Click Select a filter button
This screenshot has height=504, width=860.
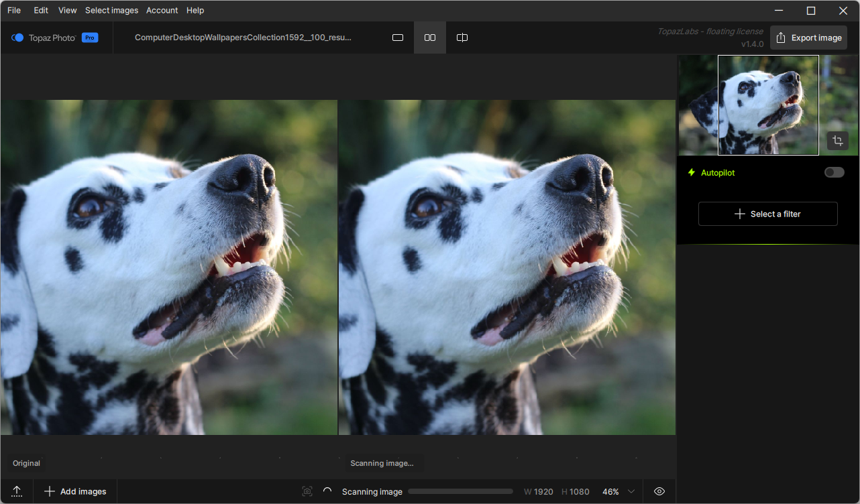[767, 214]
